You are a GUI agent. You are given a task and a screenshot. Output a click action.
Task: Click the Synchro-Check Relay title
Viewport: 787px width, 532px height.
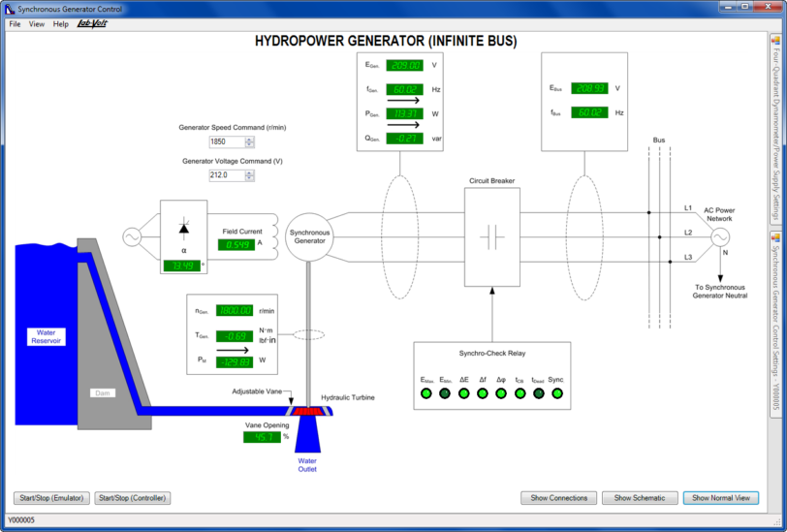tap(492, 354)
